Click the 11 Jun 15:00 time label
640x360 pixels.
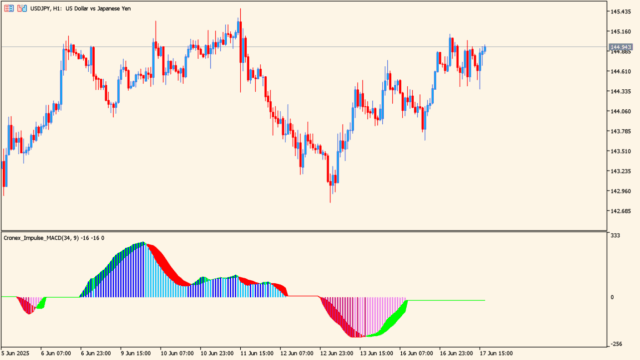[x=257, y=353]
